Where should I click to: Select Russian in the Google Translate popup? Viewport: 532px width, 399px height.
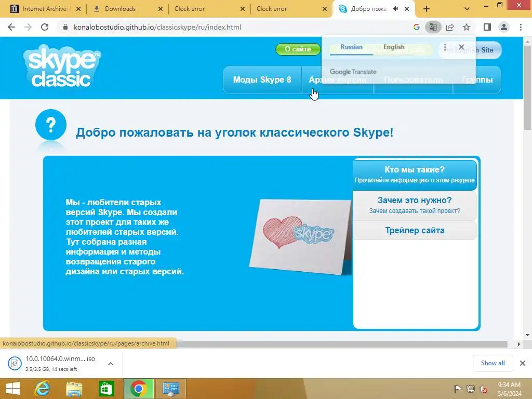coord(352,47)
